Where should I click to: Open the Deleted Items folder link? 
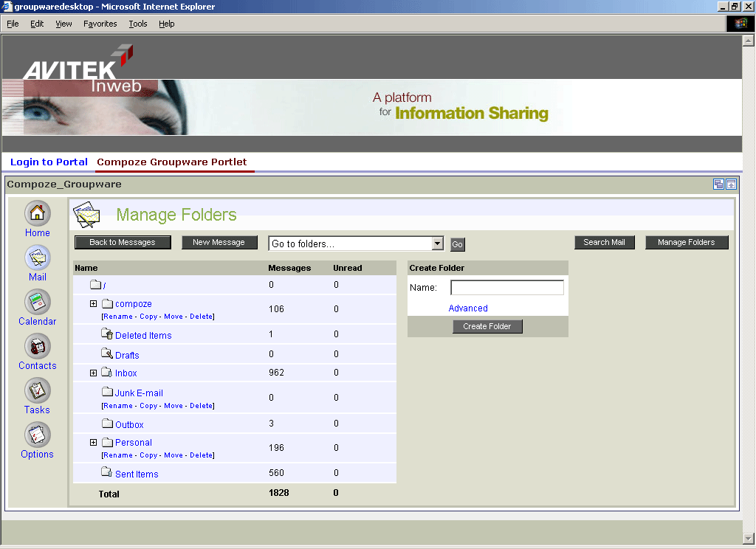tap(143, 336)
